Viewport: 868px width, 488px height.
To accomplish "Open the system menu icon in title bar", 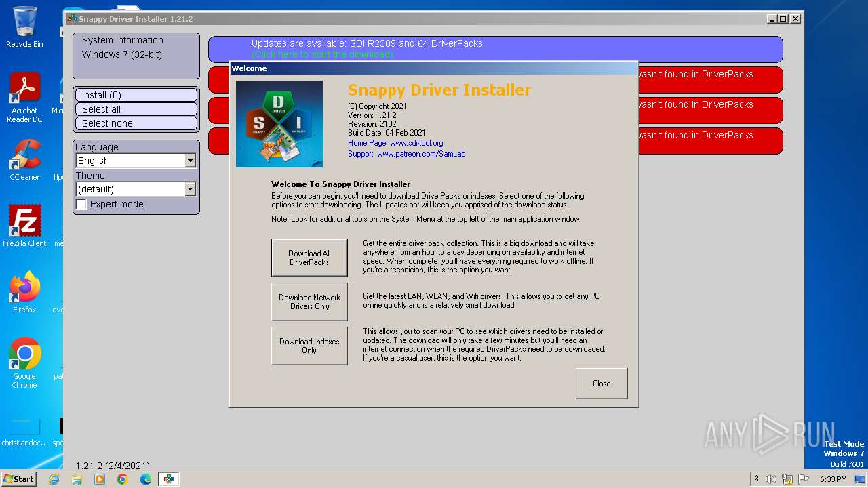I will (x=71, y=18).
